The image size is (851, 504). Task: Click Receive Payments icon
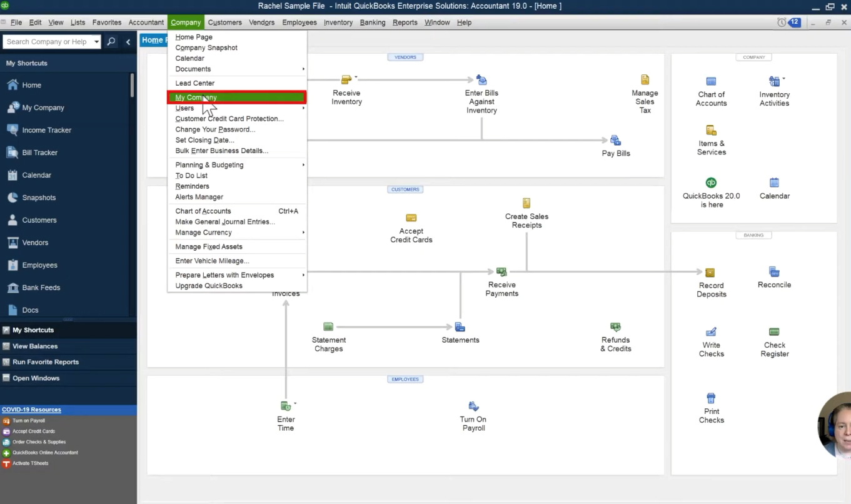[x=501, y=271]
